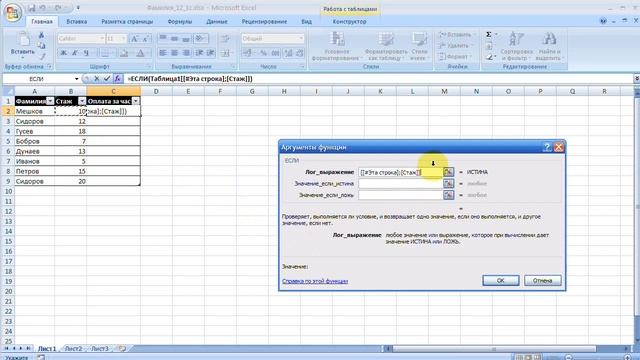Open Условное форматирование menu
The height and width of the screenshot is (360, 640).
tap(337, 47)
